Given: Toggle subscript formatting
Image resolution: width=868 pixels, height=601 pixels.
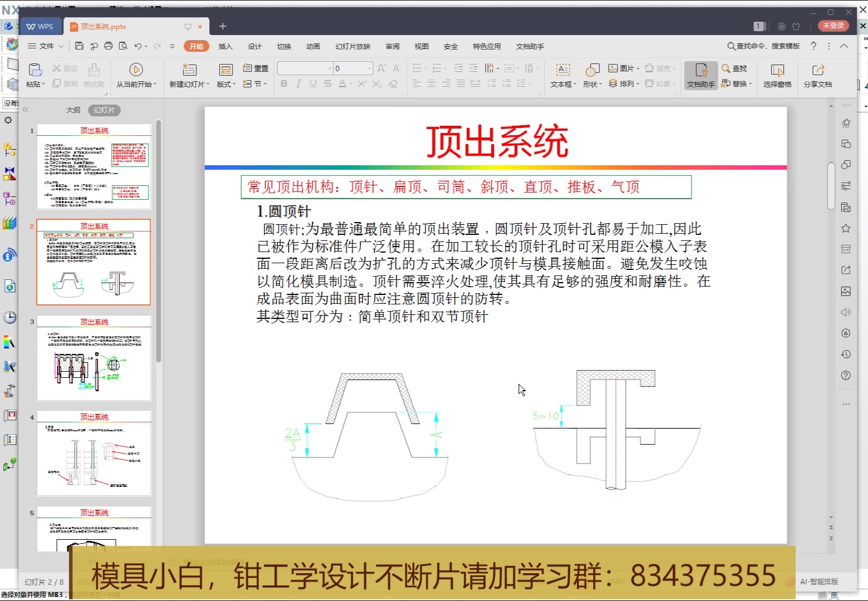Looking at the screenshot, I should coord(377,83).
